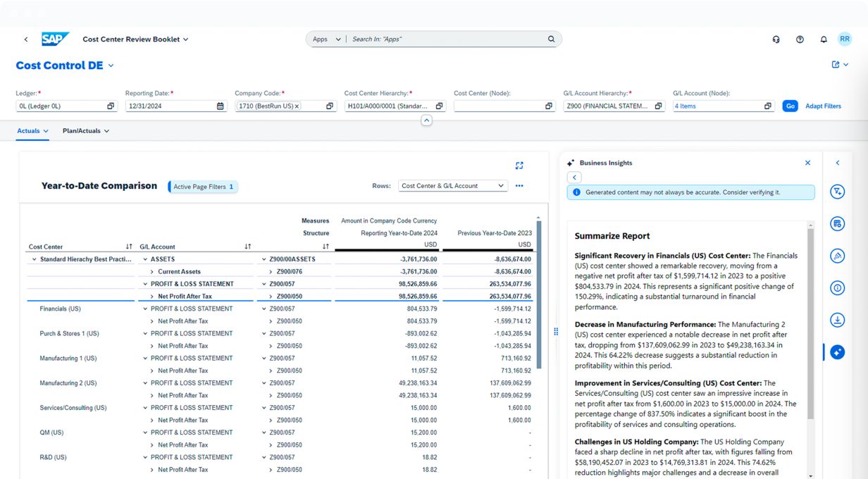Screen dimensions: 868x479
Task: Enter full screen for Year-to-Date Comparison
Action: point(519,166)
